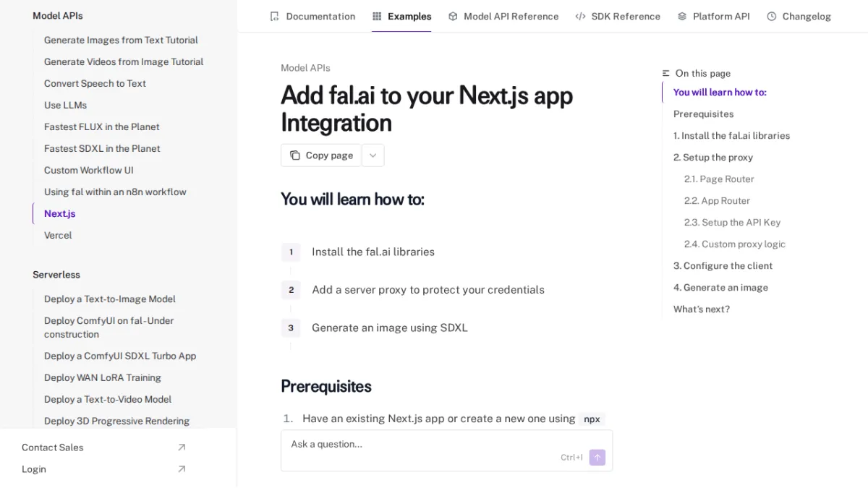Jump to 2.4. Custom proxy logic
The image size is (868, 488).
click(734, 244)
